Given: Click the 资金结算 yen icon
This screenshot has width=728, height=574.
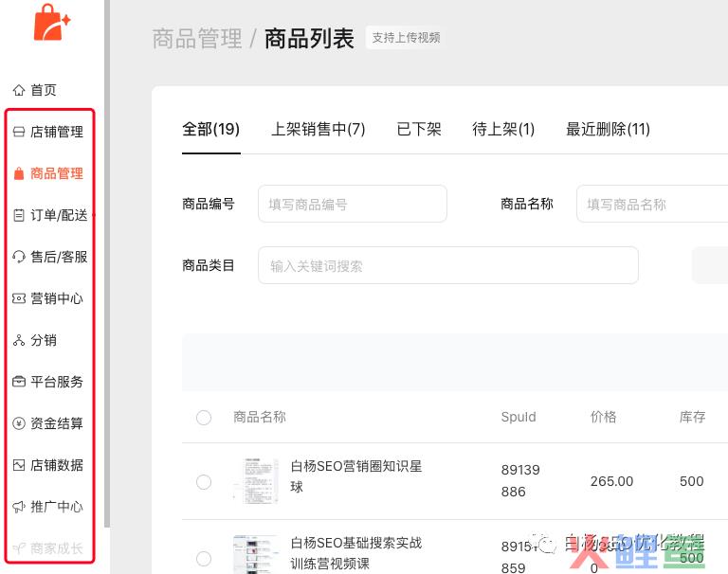Looking at the screenshot, I should [19, 423].
